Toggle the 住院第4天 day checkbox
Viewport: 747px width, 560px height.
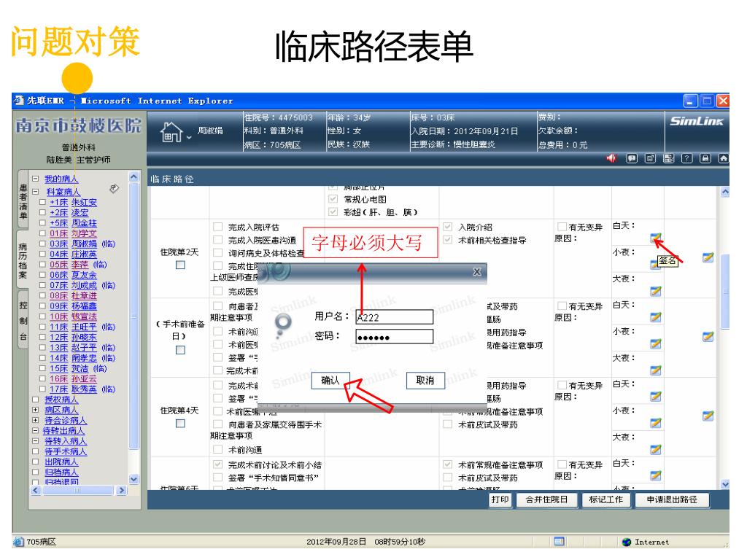tap(180, 424)
